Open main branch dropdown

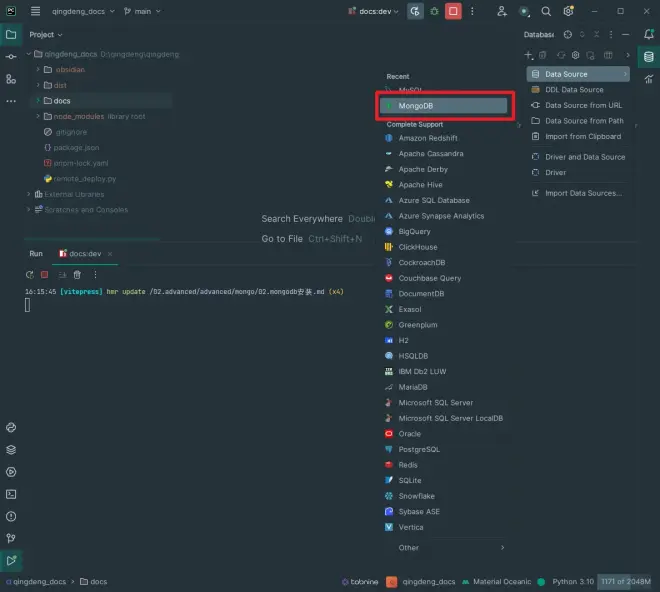[x=142, y=11]
